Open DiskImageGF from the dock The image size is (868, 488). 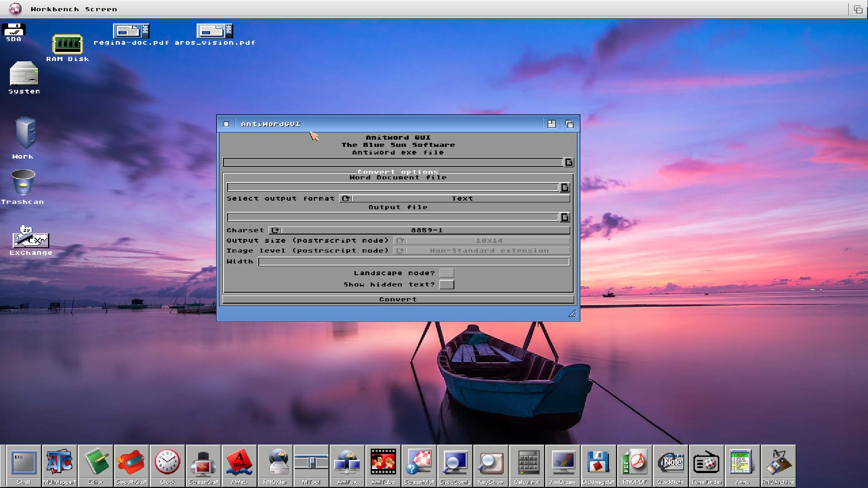[599, 463]
